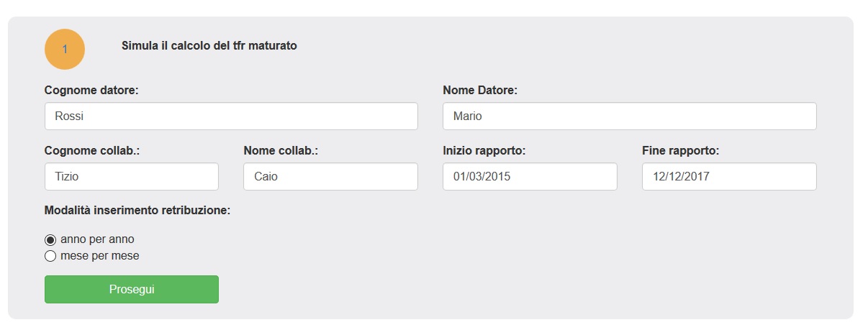The width and height of the screenshot is (868, 330).
Task: Click the Fine rapporto date field
Action: click(x=728, y=177)
